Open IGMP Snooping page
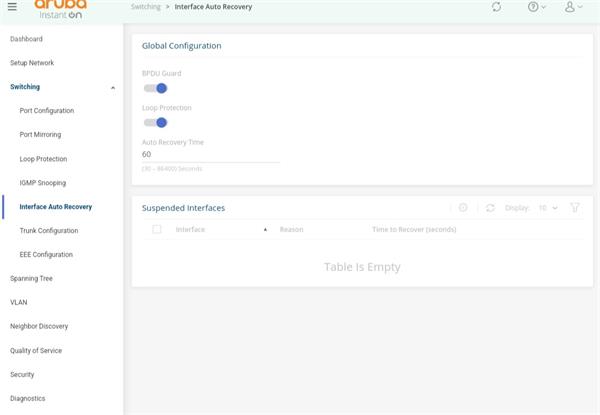The image size is (600, 415). [42, 183]
